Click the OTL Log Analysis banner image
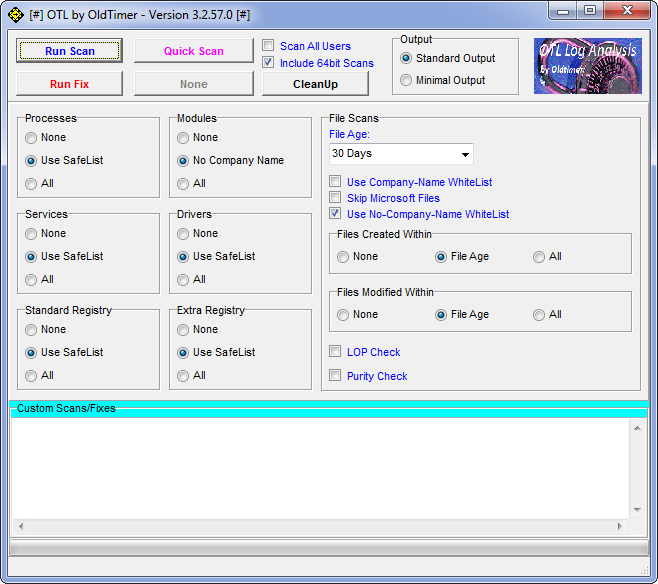658x584 pixels. coord(588,66)
